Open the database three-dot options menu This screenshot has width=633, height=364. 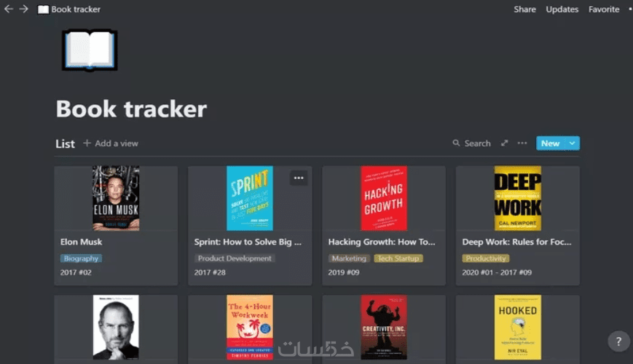click(522, 143)
